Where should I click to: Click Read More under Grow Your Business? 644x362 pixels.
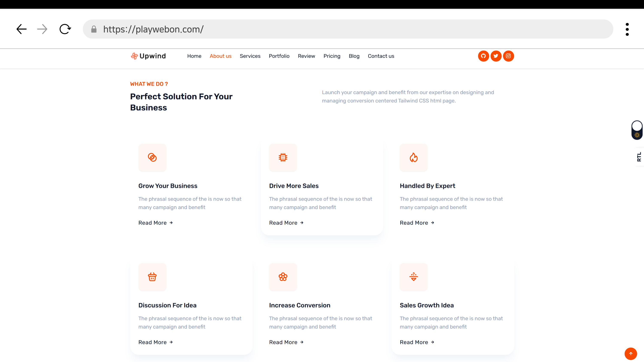click(156, 223)
